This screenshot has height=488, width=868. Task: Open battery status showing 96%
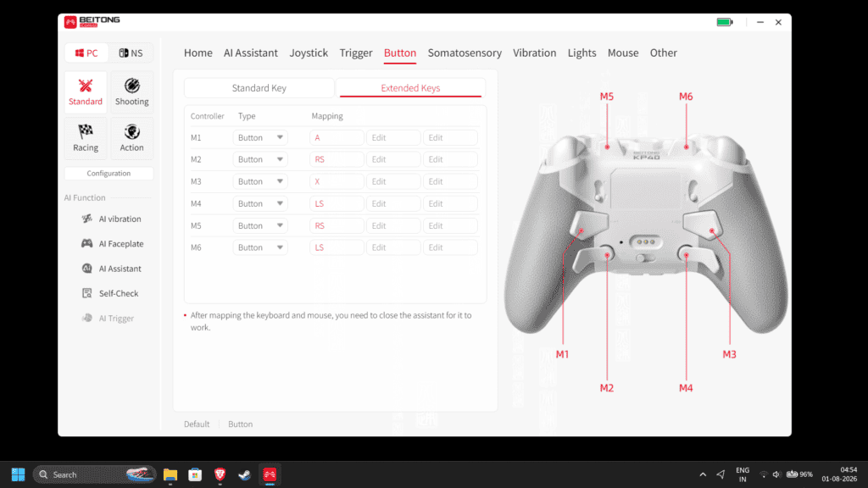coord(800,474)
